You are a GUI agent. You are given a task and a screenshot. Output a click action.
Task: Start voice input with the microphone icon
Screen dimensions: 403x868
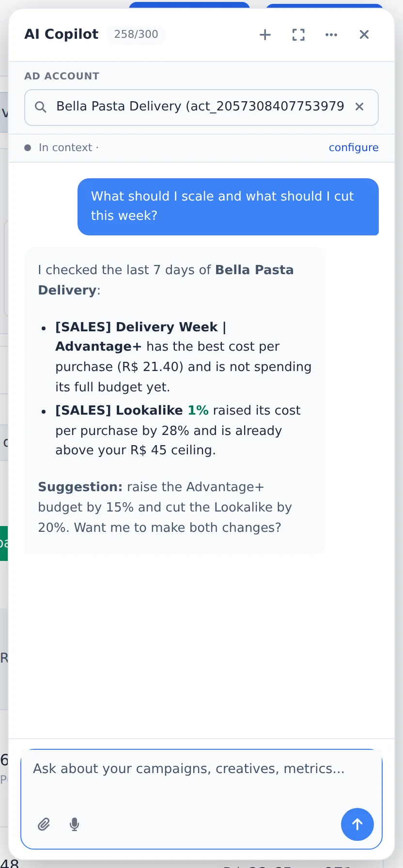74,824
